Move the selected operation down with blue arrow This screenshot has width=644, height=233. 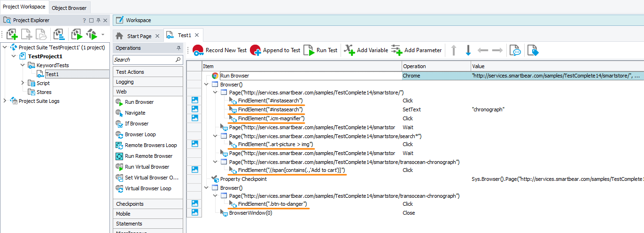[468, 50]
